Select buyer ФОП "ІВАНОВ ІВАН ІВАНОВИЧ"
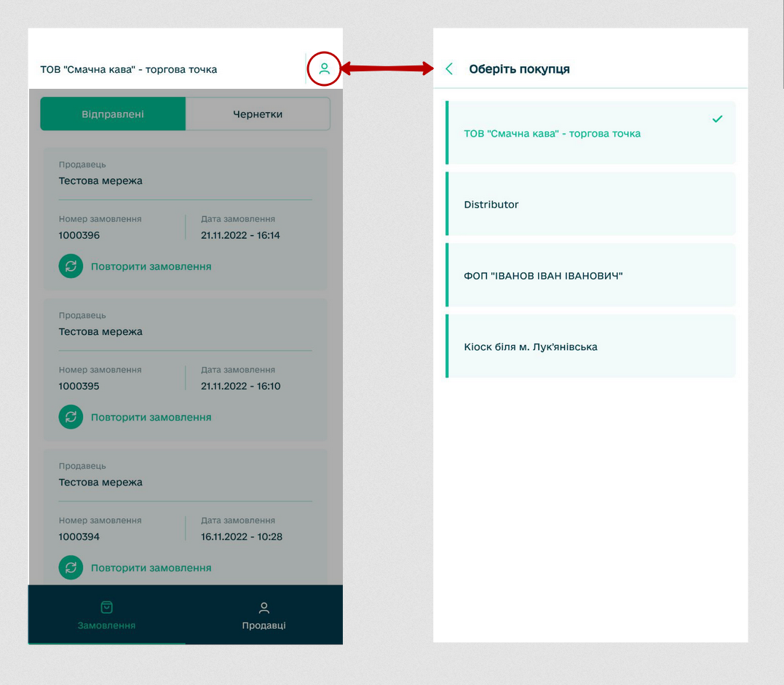Viewport: 784px width, 685px height. coord(590,275)
